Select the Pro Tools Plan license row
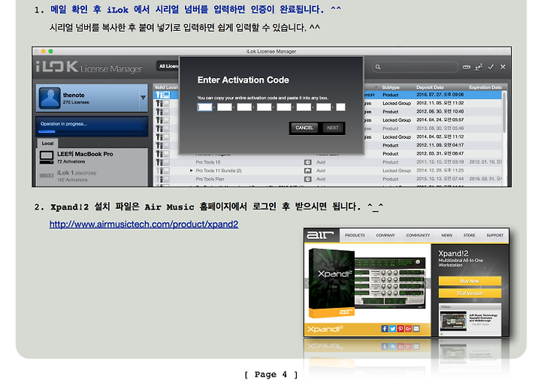The height and width of the screenshot is (392, 541). tap(328, 179)
